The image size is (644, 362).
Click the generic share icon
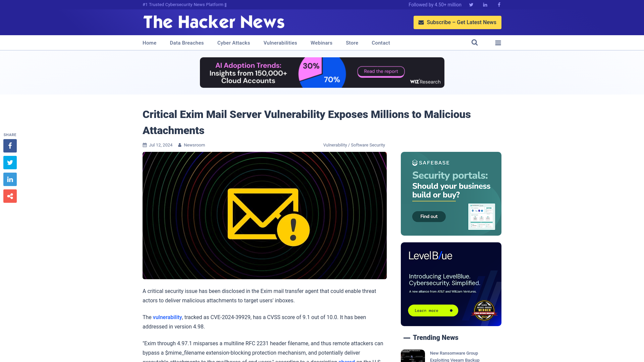point(10,196)
